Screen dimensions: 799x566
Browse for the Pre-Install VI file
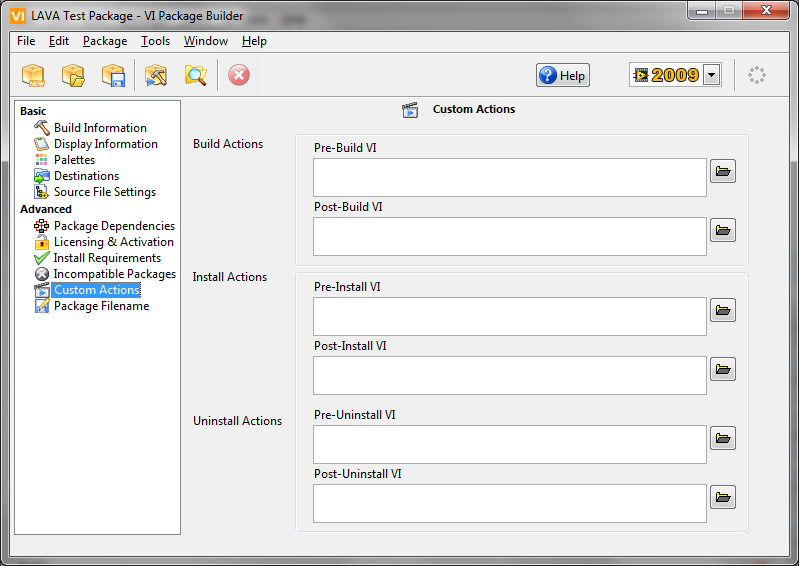(723, 310)
